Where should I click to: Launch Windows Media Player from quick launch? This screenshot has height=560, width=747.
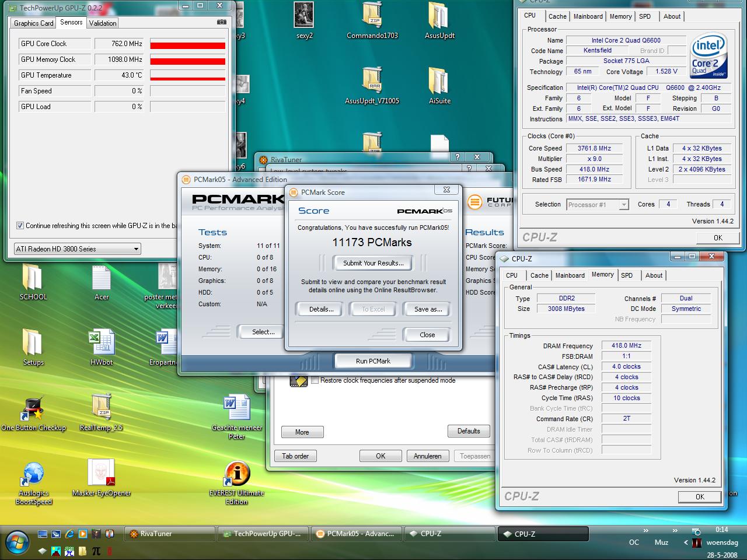point(83,534)
